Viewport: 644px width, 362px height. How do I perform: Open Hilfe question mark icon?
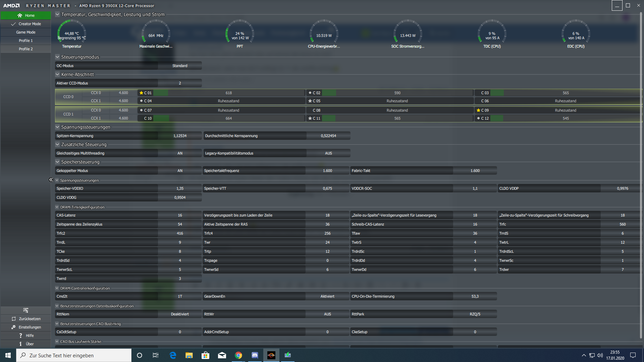(x=20, y=336)
